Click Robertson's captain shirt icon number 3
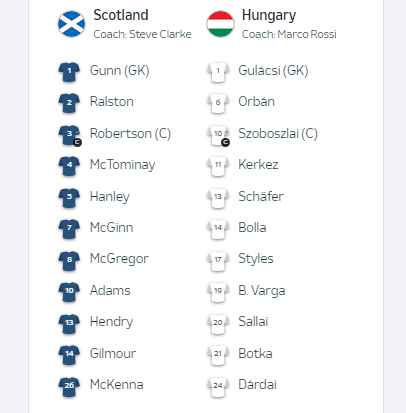 pos(70,135)
